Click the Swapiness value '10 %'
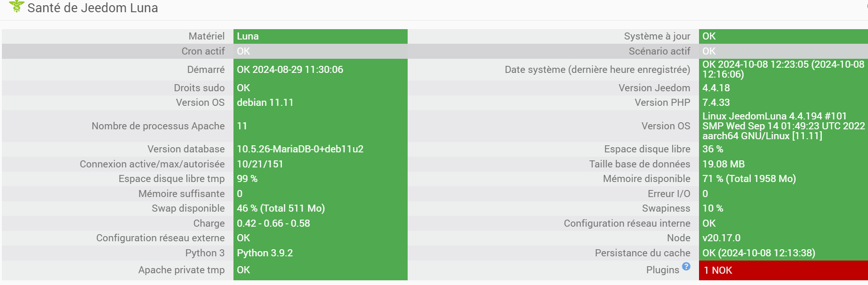 click(713, 208)
